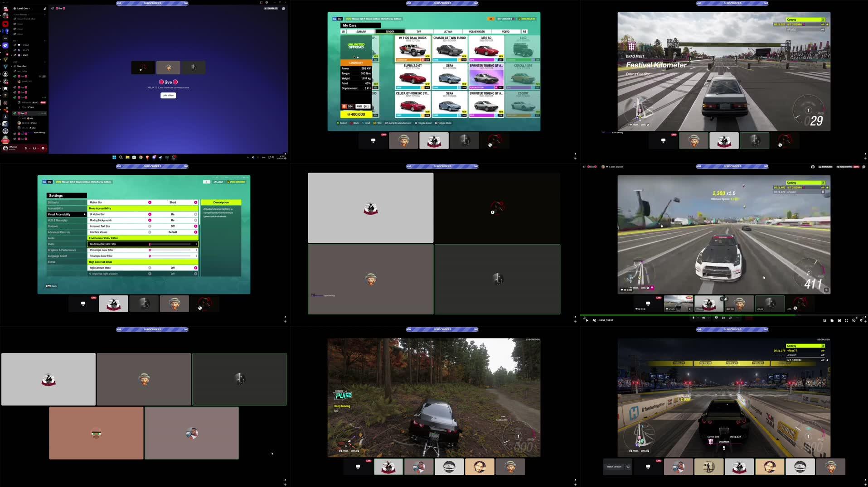Switch to VOLVO tab in My Cars
868x487 pixels.
pos(506,32)
